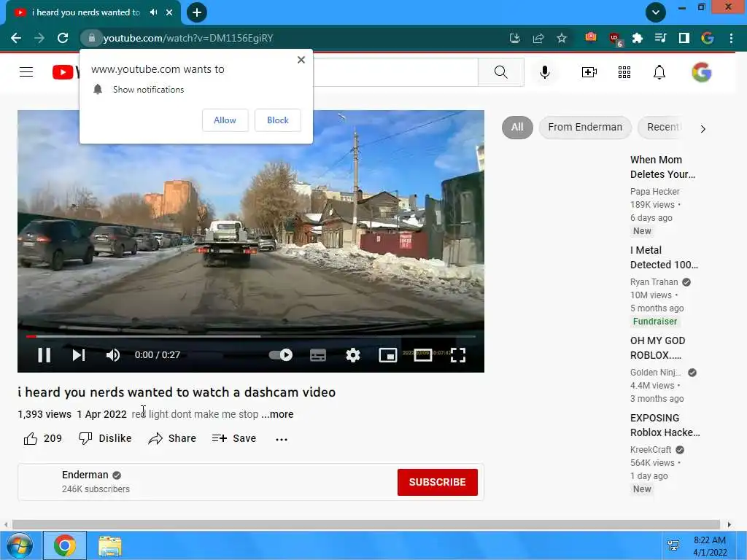Focus the YouTube search field
This screenshot has height=560, width=747.
[395, 72]
